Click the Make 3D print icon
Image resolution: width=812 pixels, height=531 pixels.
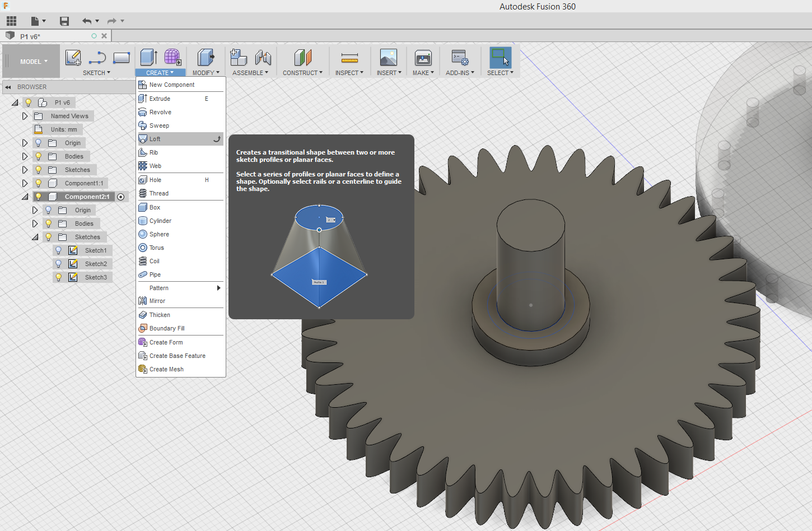coord(423,57)
